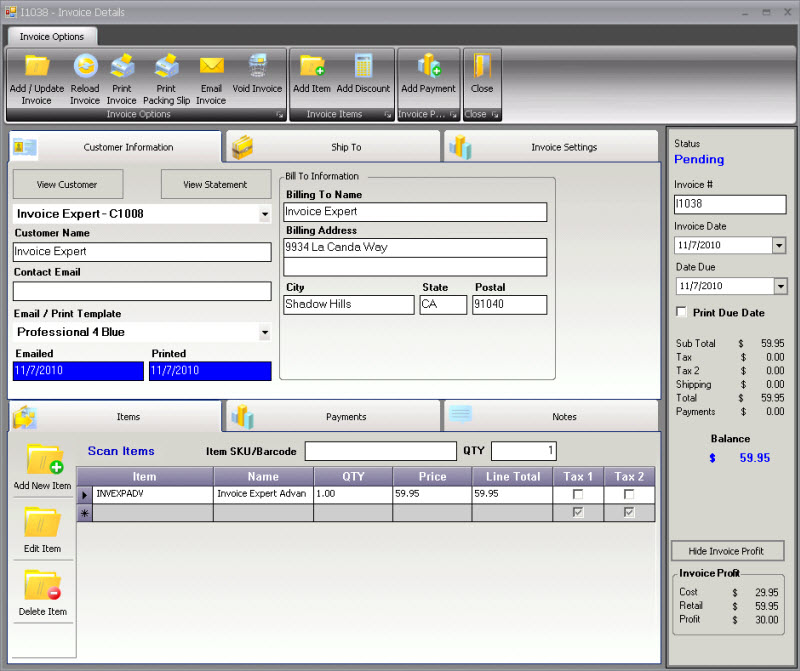
Task: Expand the Invoice Items group launcher
Action: point(388,115)
